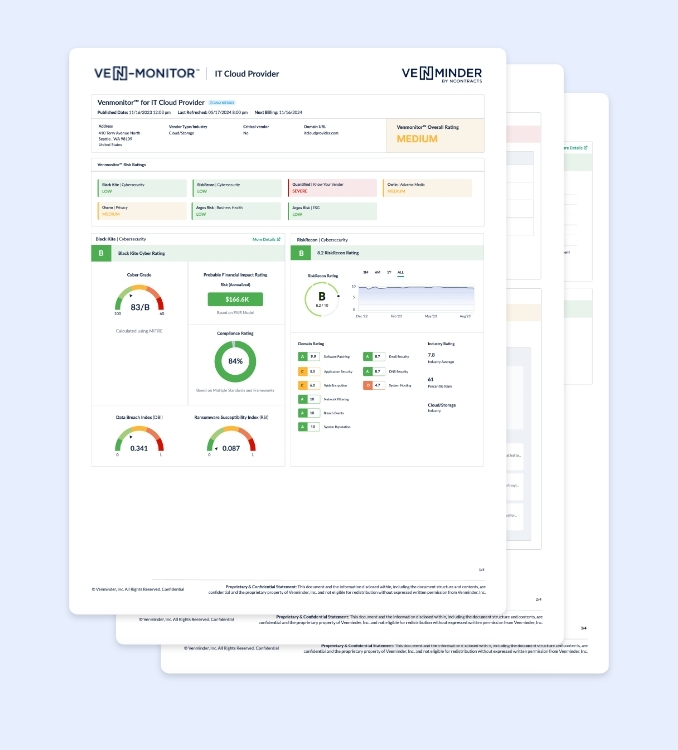Click the green B badge beside RiskRecon Rating
678x750 pixels.
pyautogui.click(x=299, y=254)
